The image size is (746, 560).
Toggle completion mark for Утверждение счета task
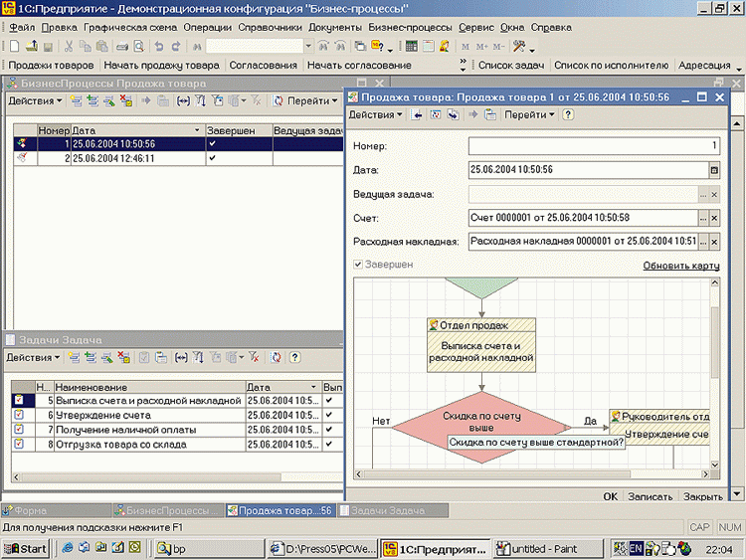(x=329, y=415)
